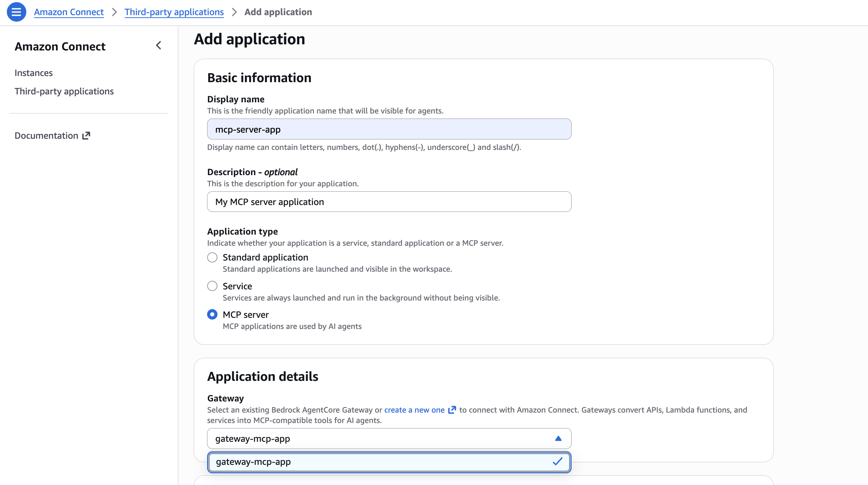Click the Amazon Connect breadcrumb link
Image resolution: width=868 pixels, height=485 pixels.
69,12
